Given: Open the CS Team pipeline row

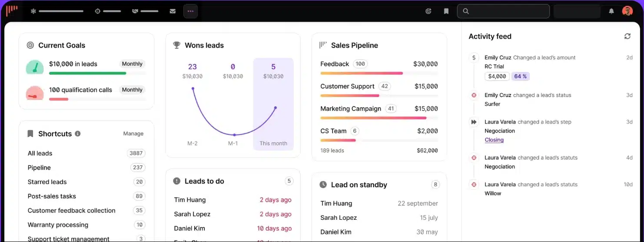Looking at the screenshot, I should (379, 134).
